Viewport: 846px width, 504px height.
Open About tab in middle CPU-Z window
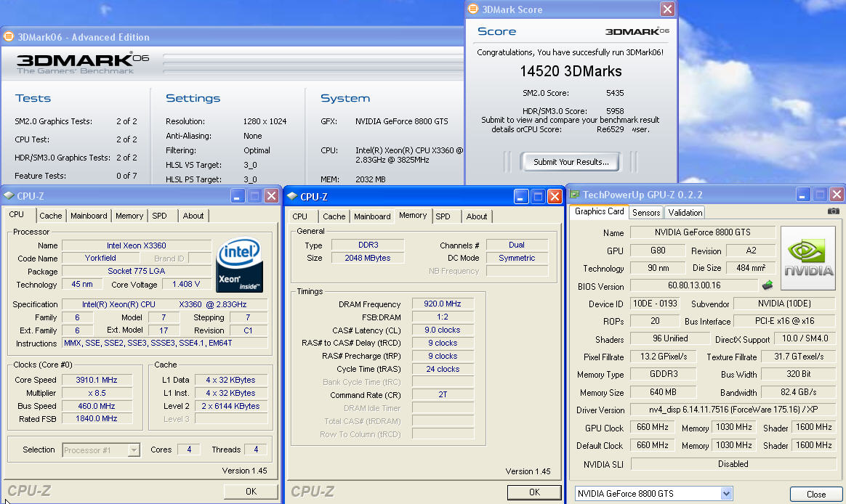(476, 216)
